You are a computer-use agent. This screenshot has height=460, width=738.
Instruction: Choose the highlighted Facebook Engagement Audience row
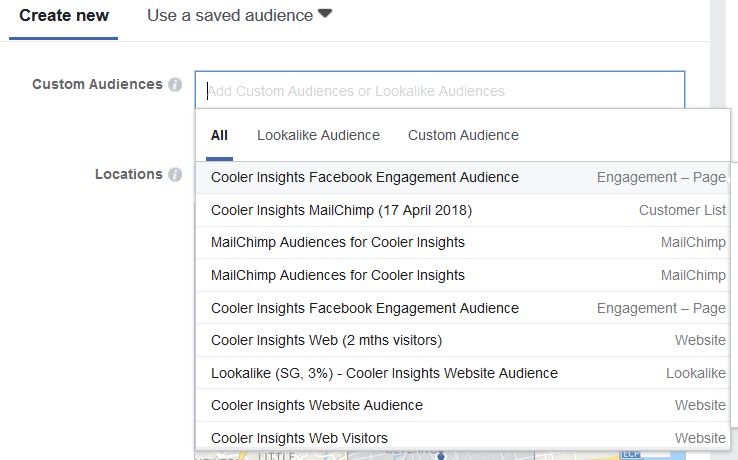(x=463, y=178)
